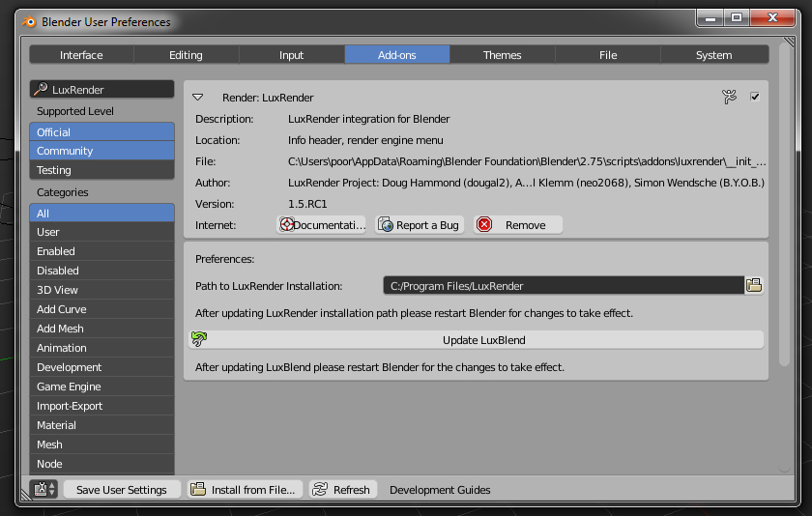This screenshot has width=812, height=516.
Task: Click the 'LuxRender integration for Blender' description
Action: coord(368,119)
